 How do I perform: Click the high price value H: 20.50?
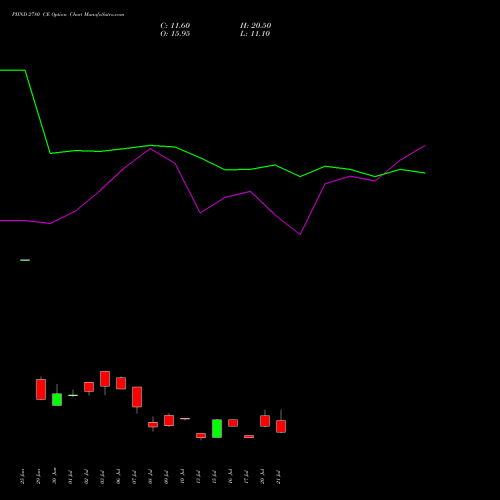click(255, 26)
